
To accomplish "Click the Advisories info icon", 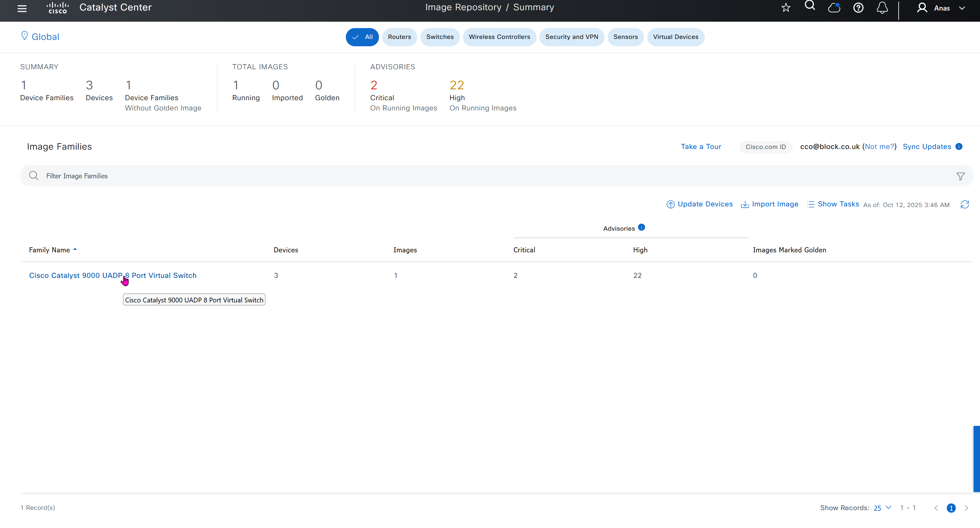I will tap(642, 227).
